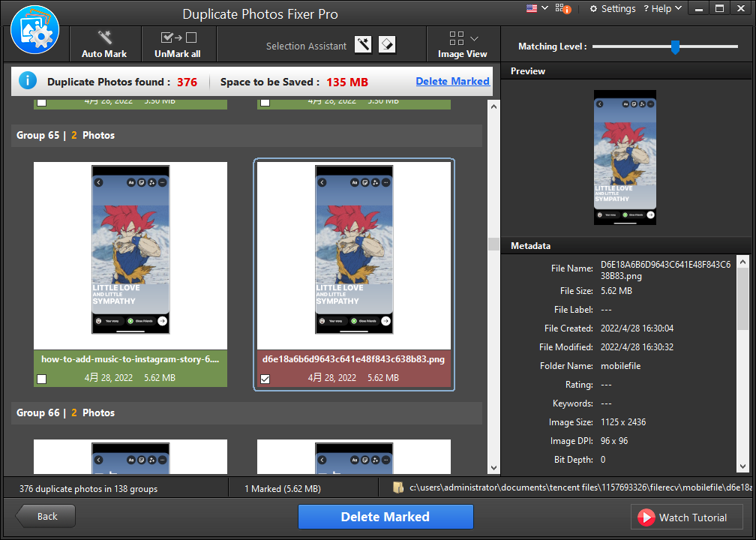The width and height of the screenshot is (756, 540).
Task: Click the image in the Preview panel
Action: click(625, 157)
